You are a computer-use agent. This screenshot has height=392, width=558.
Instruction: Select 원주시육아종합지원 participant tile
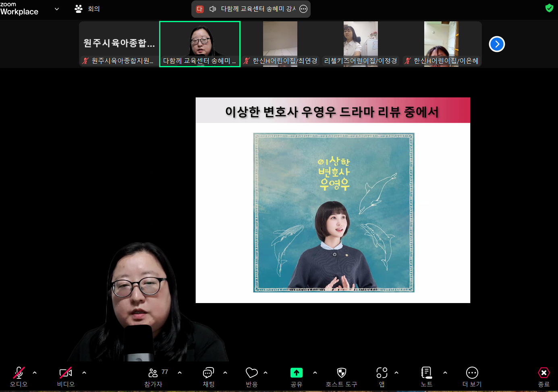pos(119,44)
